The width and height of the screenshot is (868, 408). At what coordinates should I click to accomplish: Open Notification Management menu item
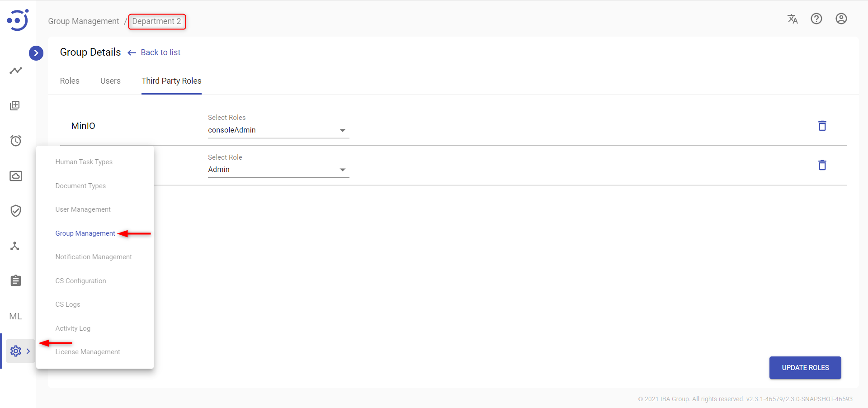point(94,257)
